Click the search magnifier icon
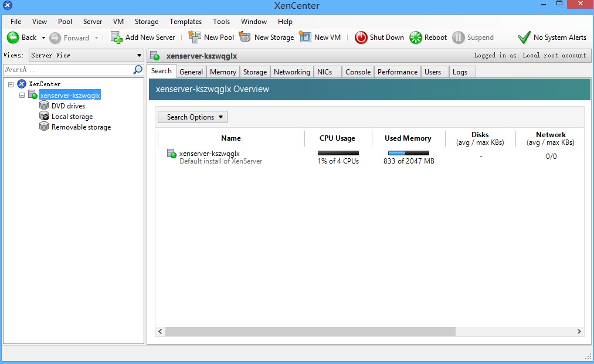 point(138,69)
